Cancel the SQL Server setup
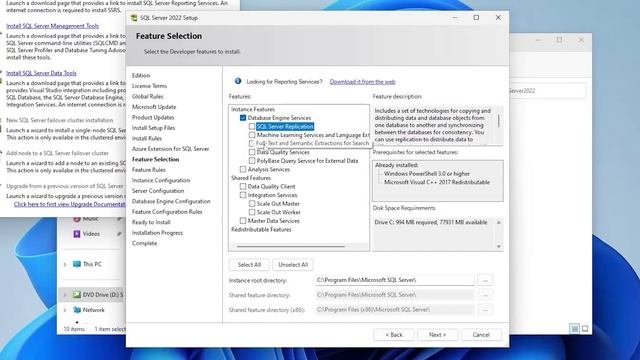 click(481, 335)
